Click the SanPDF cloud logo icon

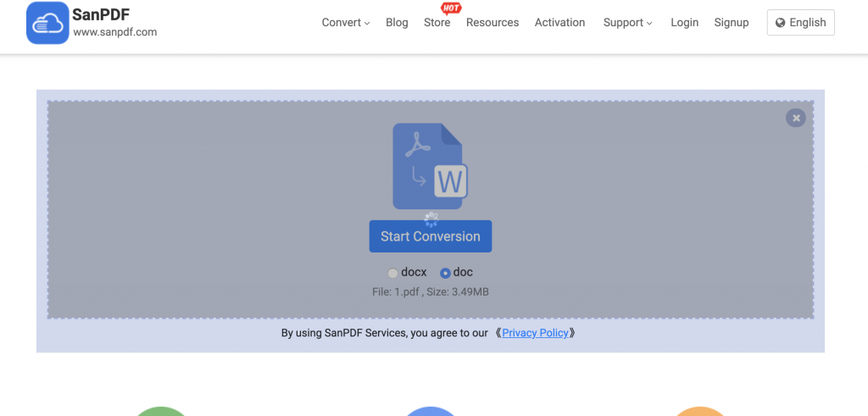(x=47, y=23)
